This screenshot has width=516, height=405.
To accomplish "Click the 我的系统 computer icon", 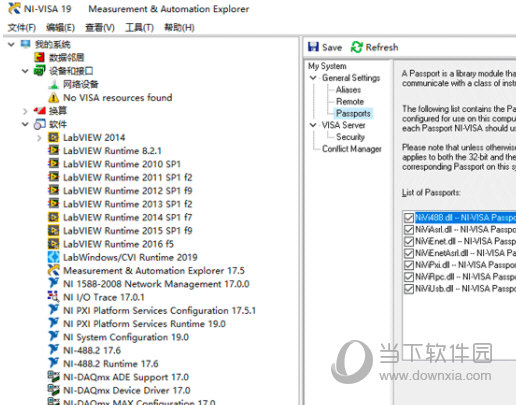I will click(25, 44).
